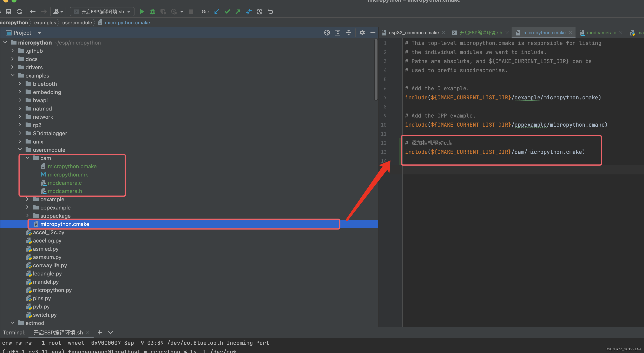Screen dimensions: 644x353
Task: Expand the cexample folder
Action: (27, 199)
